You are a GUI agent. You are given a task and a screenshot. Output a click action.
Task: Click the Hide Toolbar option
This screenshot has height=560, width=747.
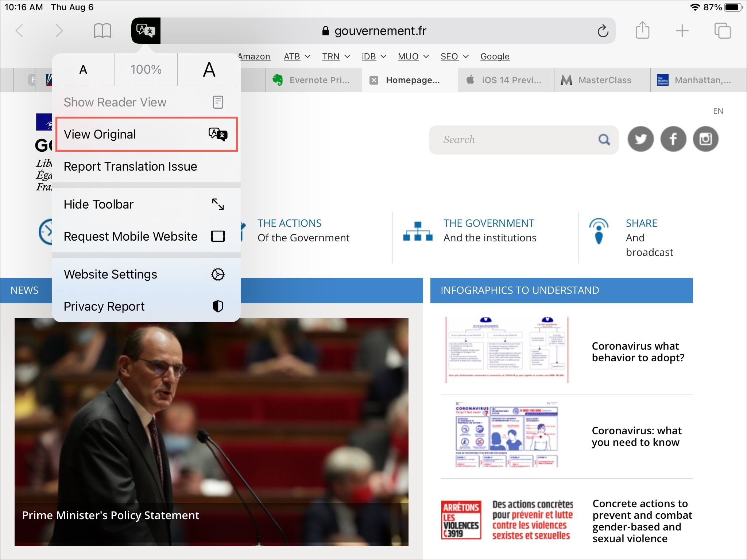tap(143, 204)
